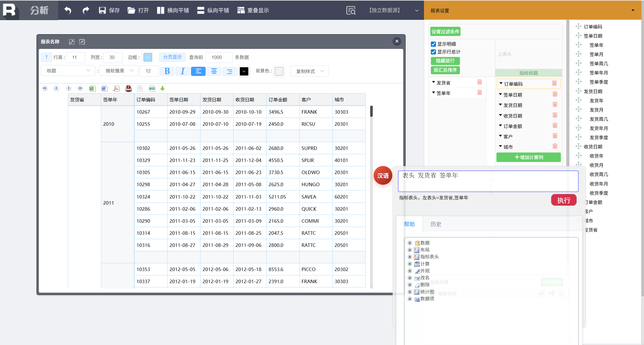The width and height of the screenshot is (644, 345).
Task: Click the print report icon
Action: pos(128,89)
